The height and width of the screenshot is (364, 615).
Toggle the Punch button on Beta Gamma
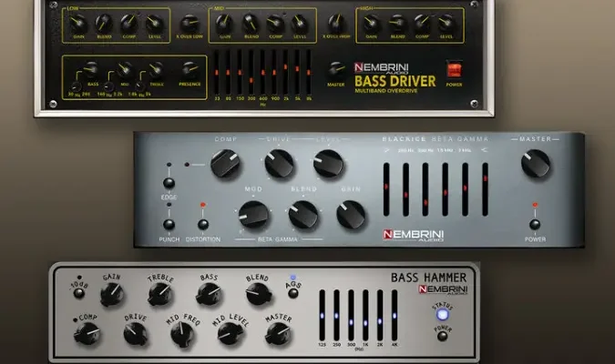tap(169, 224)
